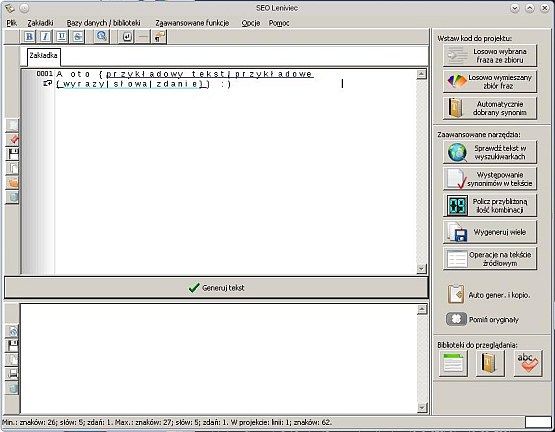Insert line break via enter-arrow icon
The height and width of the screenshot is (432, 555).
(x=127, y=36)
